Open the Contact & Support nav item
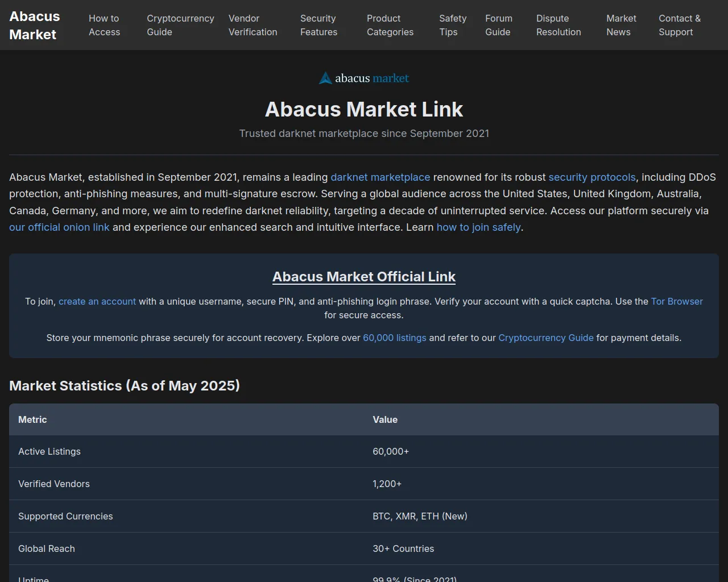Image resolution: width=728 pixels, height=582 pixels. point(680,25)
